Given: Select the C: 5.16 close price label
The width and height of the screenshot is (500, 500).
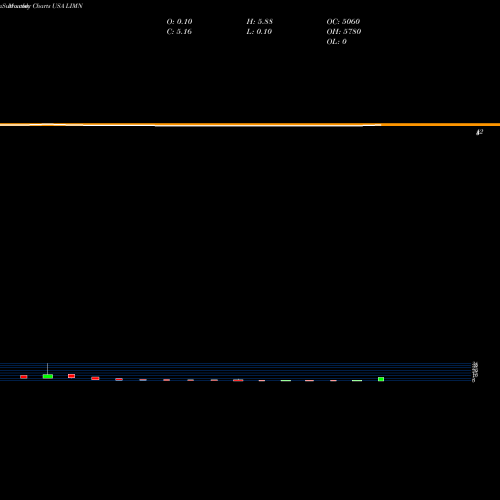Looking at the screenshot, I should click(x=179, y=32).
